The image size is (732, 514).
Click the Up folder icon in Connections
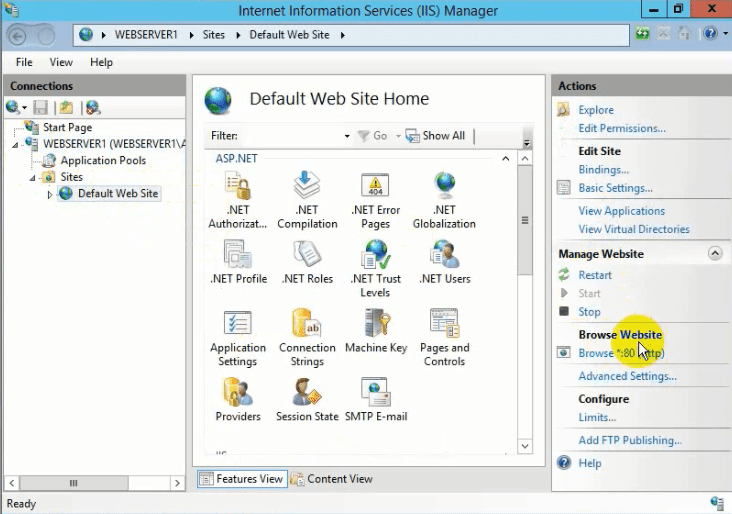[x=66, y=108]
